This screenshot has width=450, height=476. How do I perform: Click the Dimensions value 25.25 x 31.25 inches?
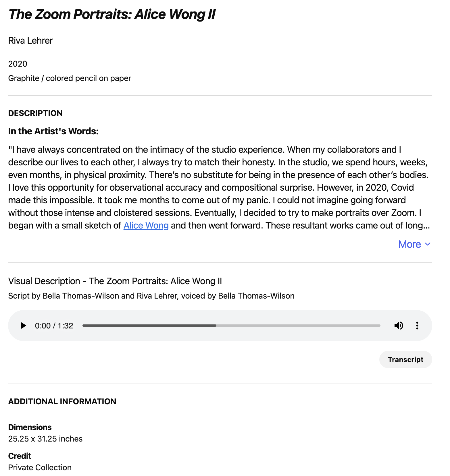point(45,439)
